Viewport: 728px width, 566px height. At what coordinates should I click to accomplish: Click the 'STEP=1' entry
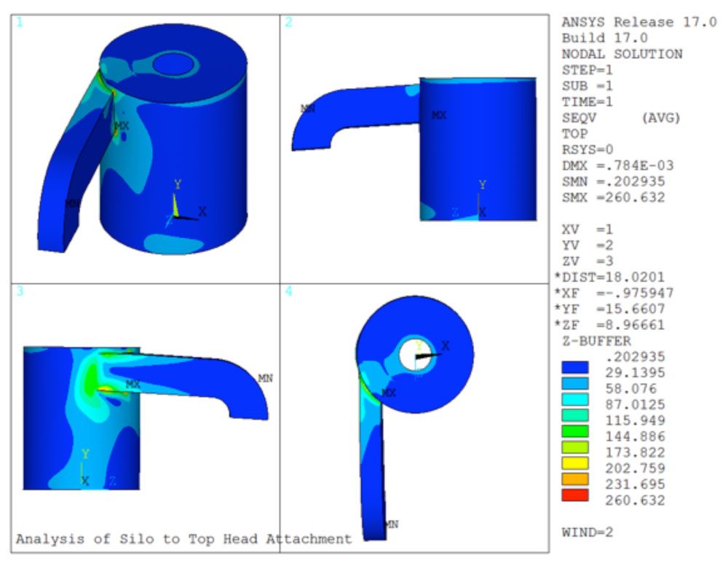pyautogui.click(x=587, y=70)
